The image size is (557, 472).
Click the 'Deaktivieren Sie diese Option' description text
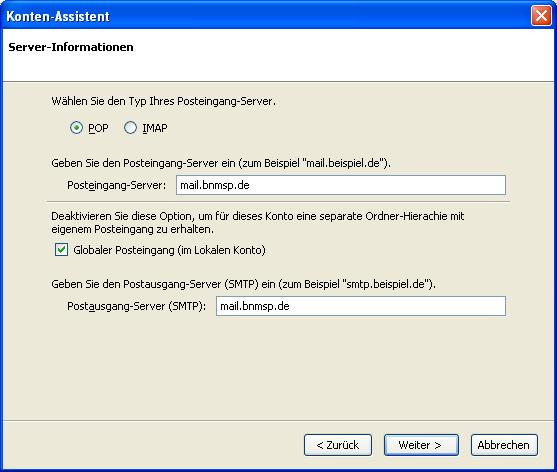coord(258,223)
